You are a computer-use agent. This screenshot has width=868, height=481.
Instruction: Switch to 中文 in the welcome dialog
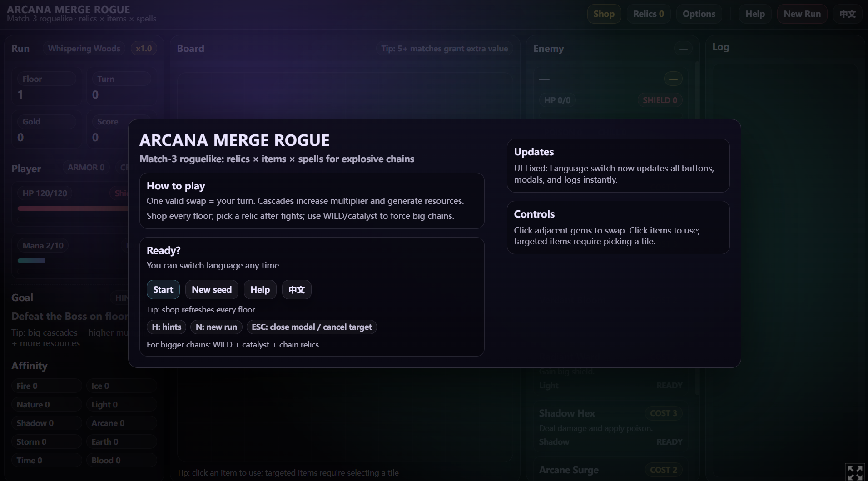pos(297,289)
